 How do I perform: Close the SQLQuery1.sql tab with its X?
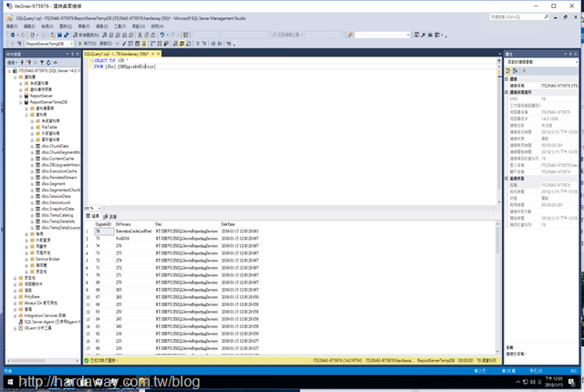coord(158,54)
